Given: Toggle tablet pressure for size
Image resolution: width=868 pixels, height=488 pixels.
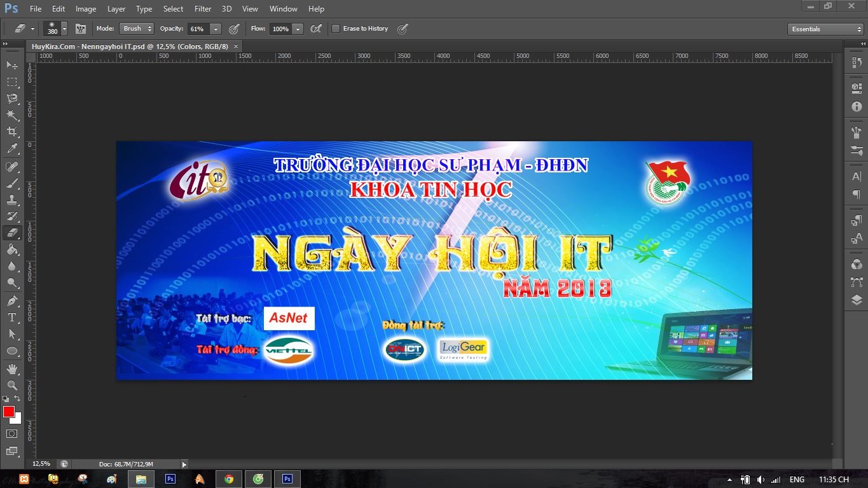Looking at the screenshot, I should [x=402, y=29].
